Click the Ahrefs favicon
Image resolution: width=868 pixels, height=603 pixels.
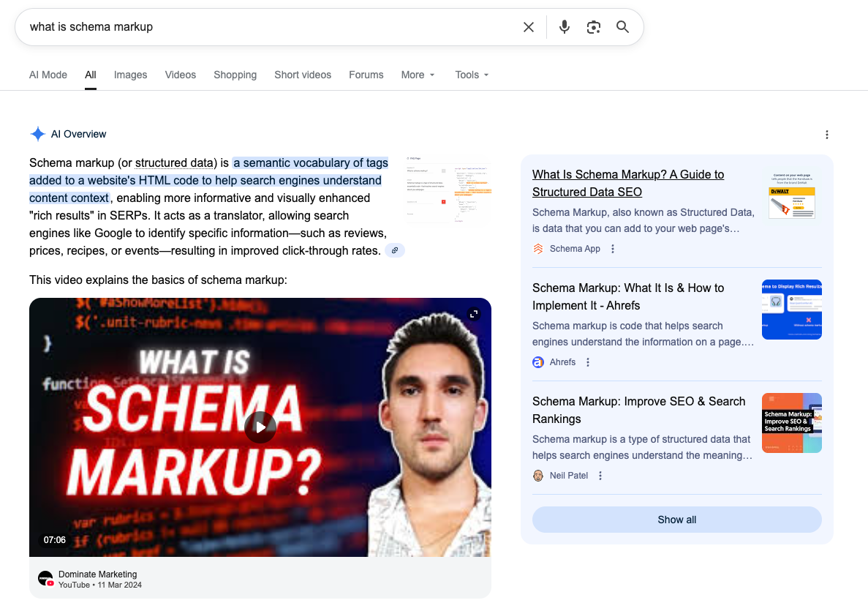click(x=538, y=362)
